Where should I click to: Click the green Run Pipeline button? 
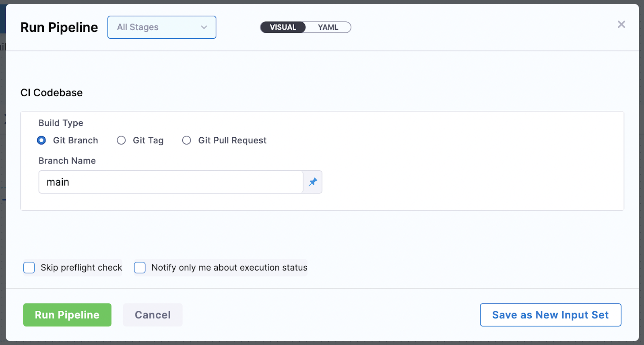67,315
